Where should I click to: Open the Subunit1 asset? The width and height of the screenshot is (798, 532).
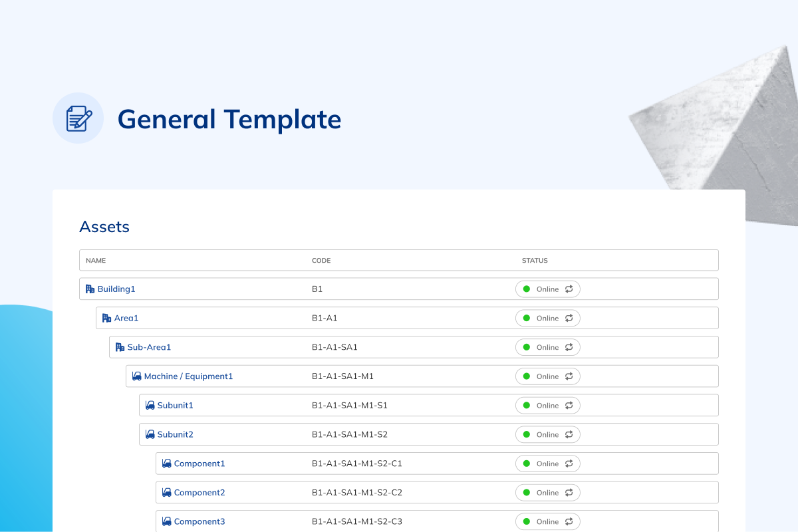[175, 405]
